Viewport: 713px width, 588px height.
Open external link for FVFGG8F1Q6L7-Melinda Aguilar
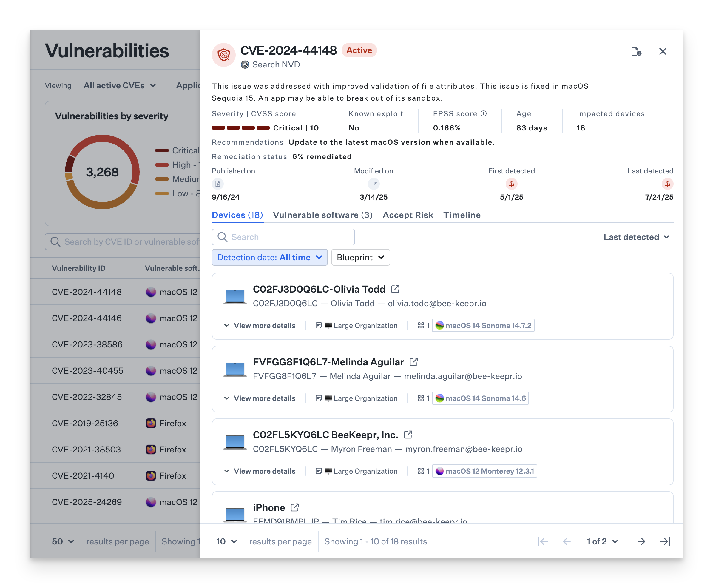413,362
